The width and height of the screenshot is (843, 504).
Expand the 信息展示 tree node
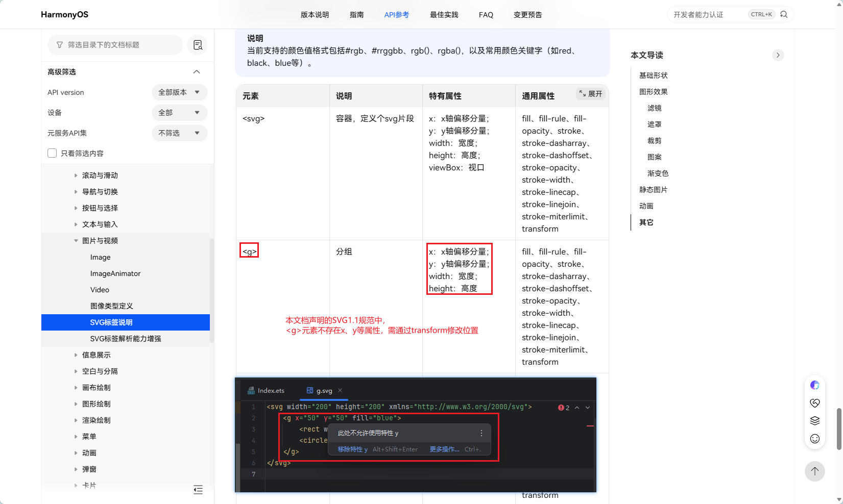point(76,355)
